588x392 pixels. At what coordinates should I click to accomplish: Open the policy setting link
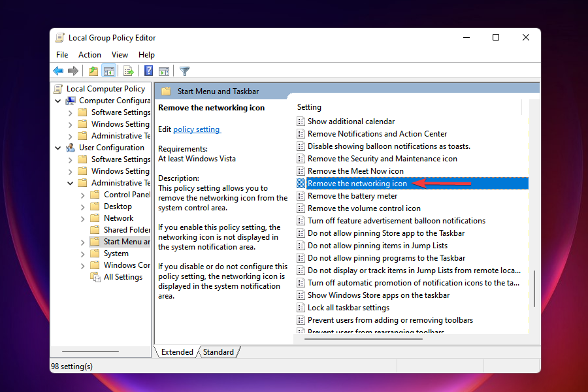(x=196, y=129)
